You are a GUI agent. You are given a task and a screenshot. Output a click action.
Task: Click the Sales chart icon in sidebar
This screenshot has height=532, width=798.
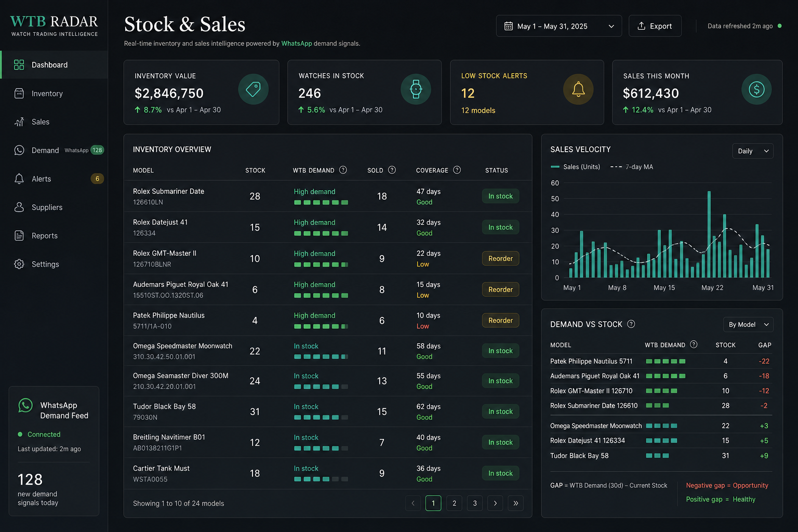coord(19,122)
